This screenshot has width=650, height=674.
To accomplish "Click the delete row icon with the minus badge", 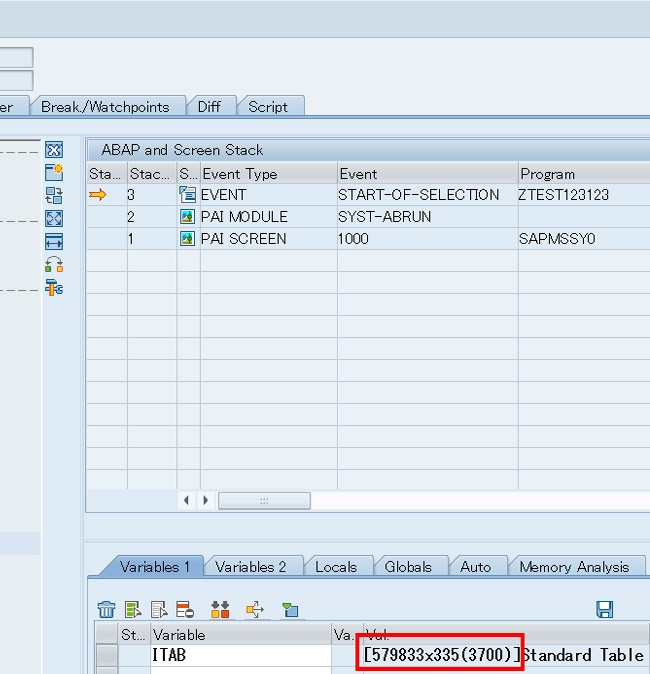I will pos(185,610).
